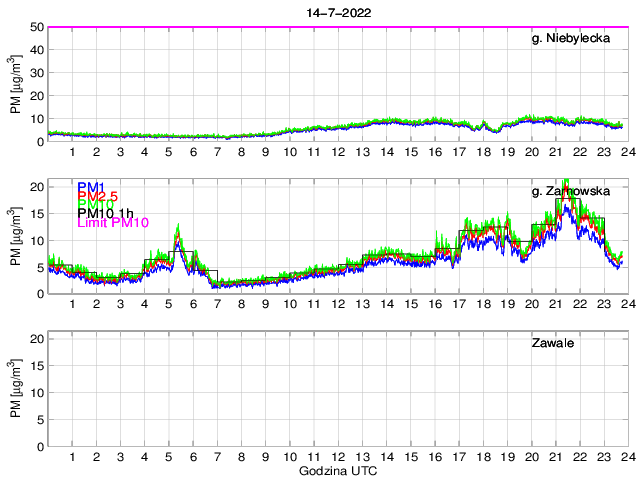Screen dimensions: 640x480
Task: Select the g. Niebylecka station label
Action: click(573, 39)
